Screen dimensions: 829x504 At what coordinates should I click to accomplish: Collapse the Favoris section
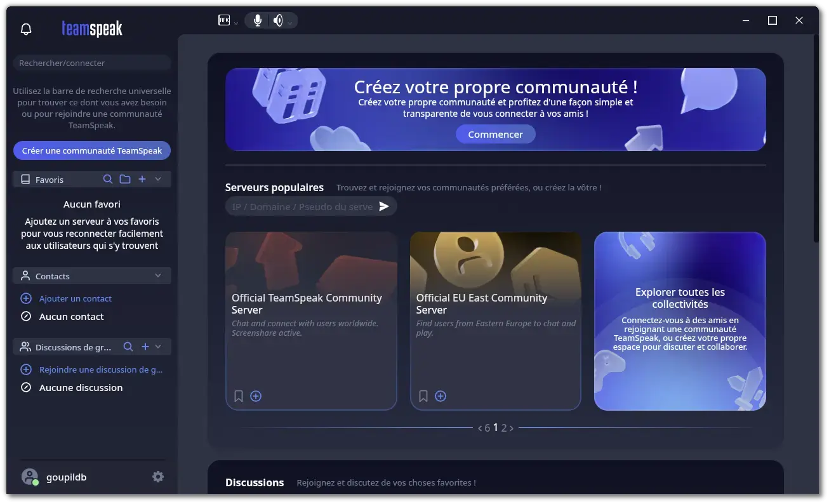click(158, 180)
